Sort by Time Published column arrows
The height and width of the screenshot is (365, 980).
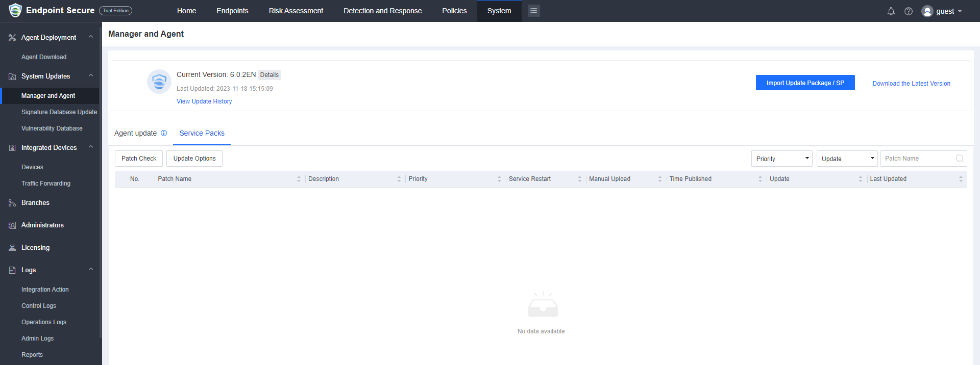click(760, 179)
